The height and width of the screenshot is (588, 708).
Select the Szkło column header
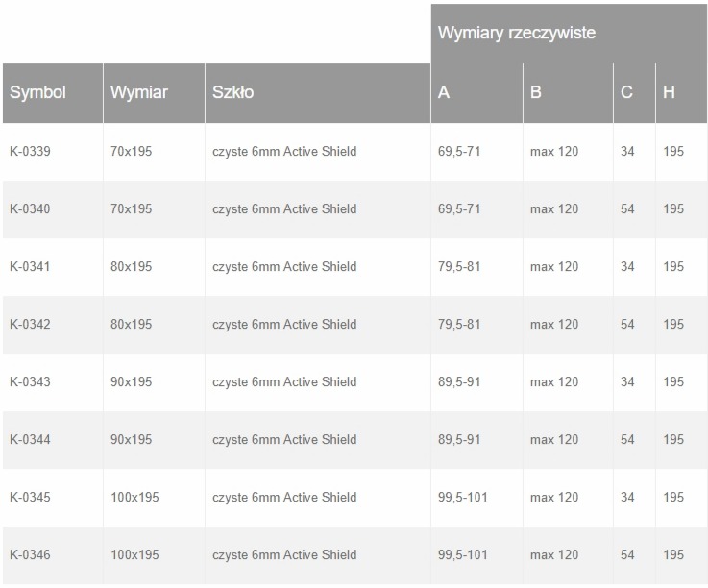coord(233,93)
